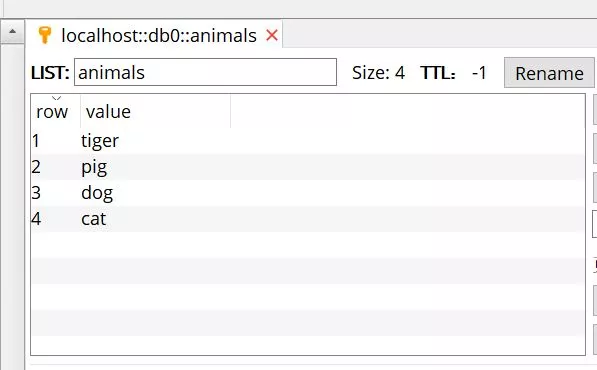This screenshot has height=370, width=597.
Task: Select the localhost::db0::animals tab
Action: pyautogui.click(x=159, y=35)
